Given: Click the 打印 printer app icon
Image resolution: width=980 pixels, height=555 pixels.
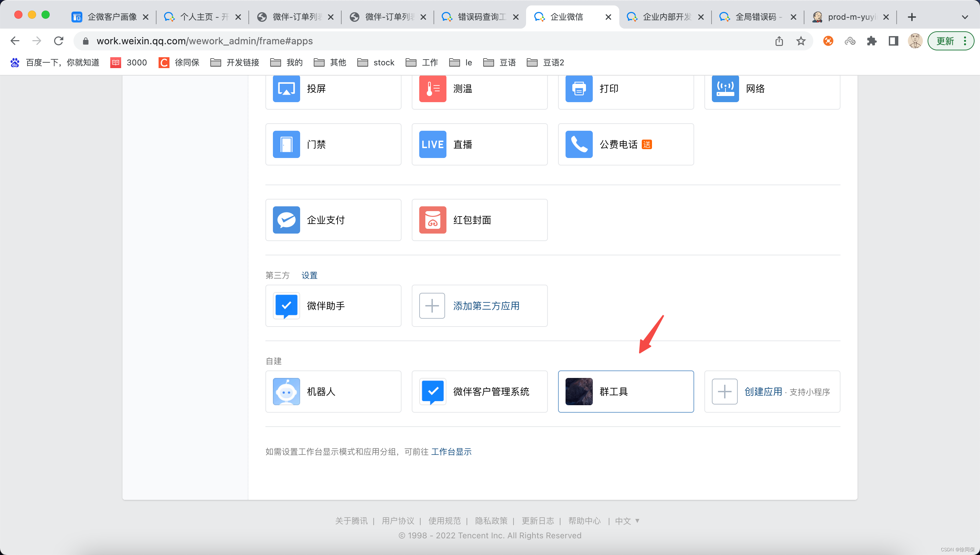Looking at the screenshot, I should click(x=578, y=89).
